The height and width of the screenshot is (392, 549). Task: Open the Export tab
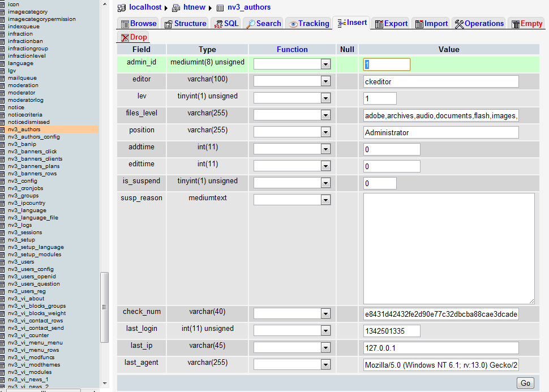click(391, 23)
